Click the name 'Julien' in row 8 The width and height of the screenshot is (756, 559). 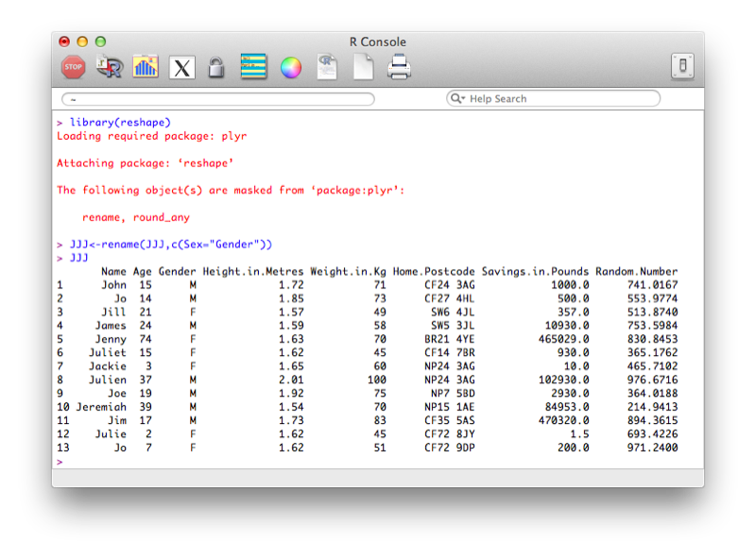coord(108,380)
